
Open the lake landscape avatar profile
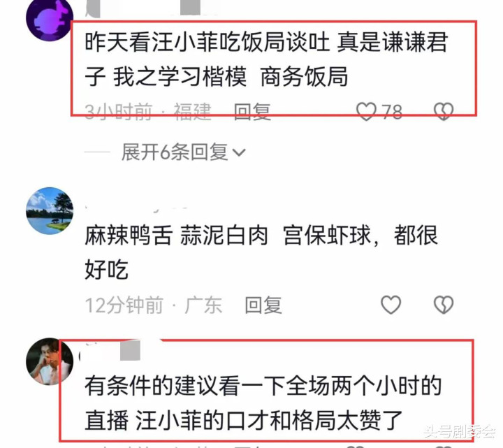(50, 211)
